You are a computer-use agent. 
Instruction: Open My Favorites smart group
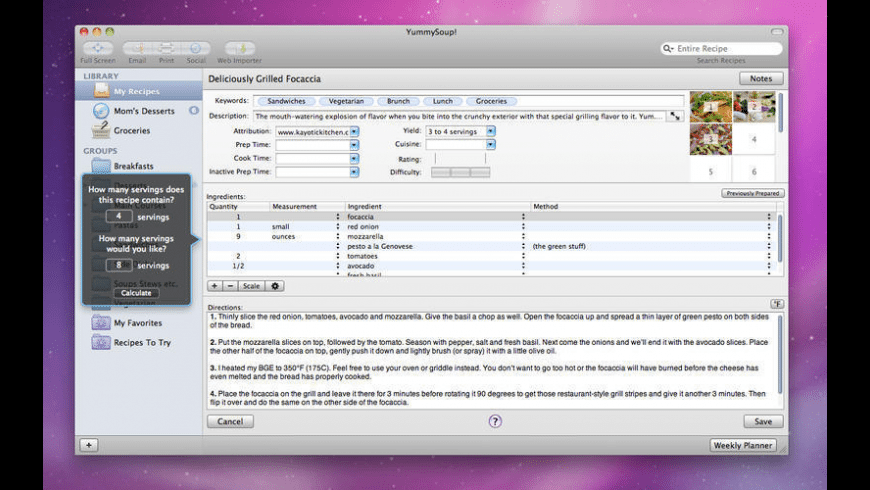tap(139, 323)
